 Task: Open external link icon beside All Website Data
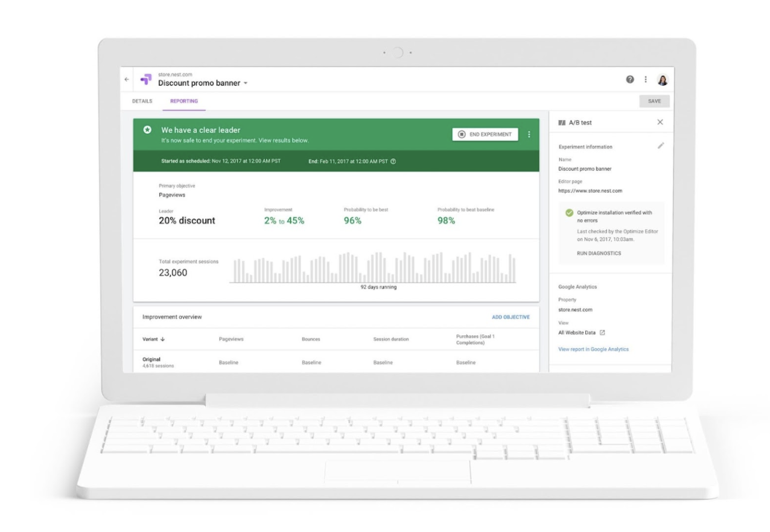(x=602, y=332)
